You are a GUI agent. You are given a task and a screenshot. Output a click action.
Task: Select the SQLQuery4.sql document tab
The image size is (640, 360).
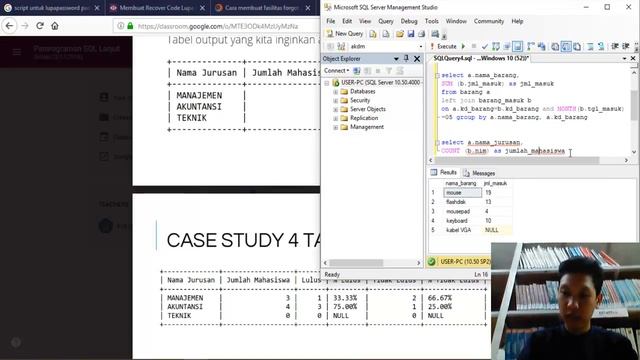[481, 58]
